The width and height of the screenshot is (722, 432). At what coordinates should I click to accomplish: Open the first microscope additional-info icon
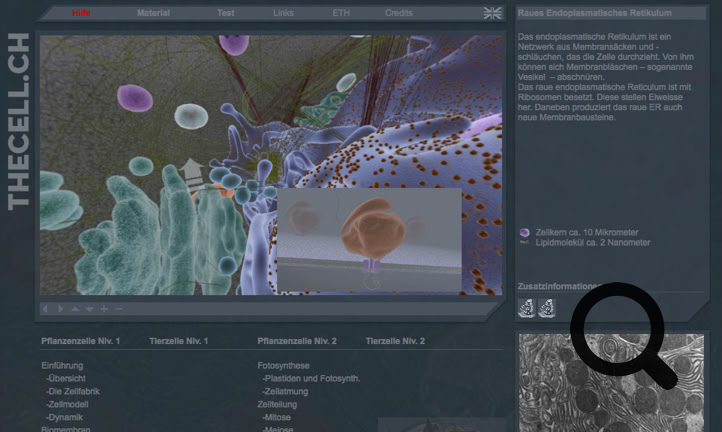[x=527, y=308]
